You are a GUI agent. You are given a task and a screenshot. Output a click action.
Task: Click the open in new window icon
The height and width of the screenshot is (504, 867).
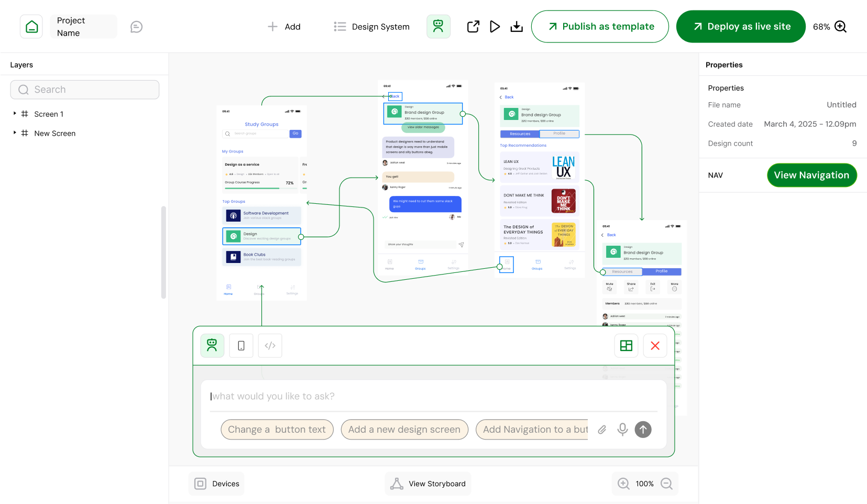coord(473,27)
